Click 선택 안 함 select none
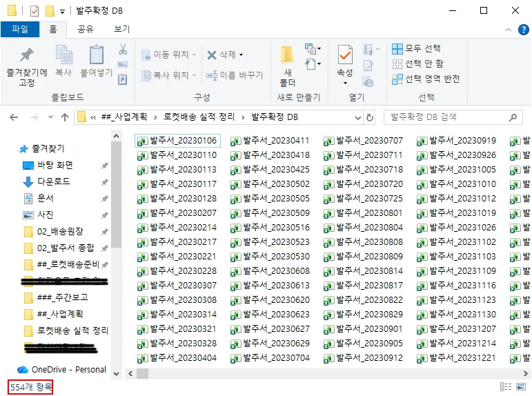Screen dimensions: 532x396 [x=417, y=63]
